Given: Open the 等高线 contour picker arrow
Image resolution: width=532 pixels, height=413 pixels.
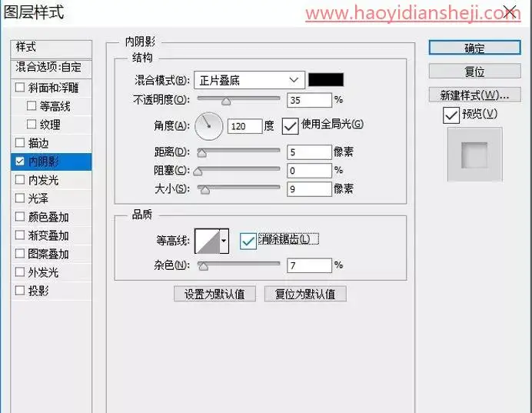Looking at the screenshot, I should (x=224, y=241).
